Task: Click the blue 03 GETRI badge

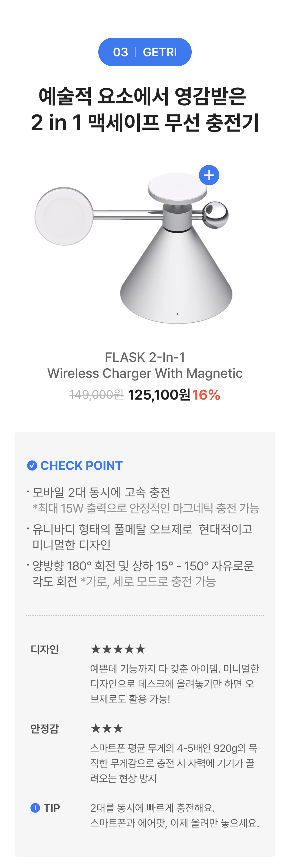Action: 145,52
